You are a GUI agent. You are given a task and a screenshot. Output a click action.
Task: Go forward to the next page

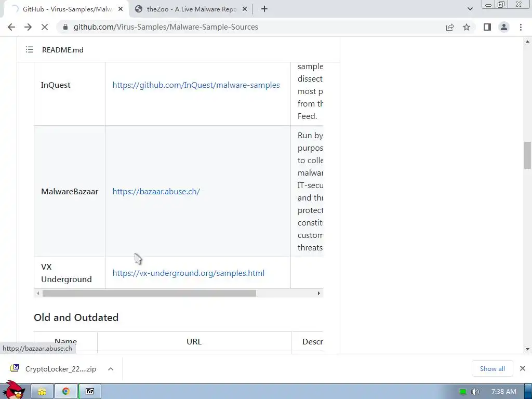[x=28, y=27]
